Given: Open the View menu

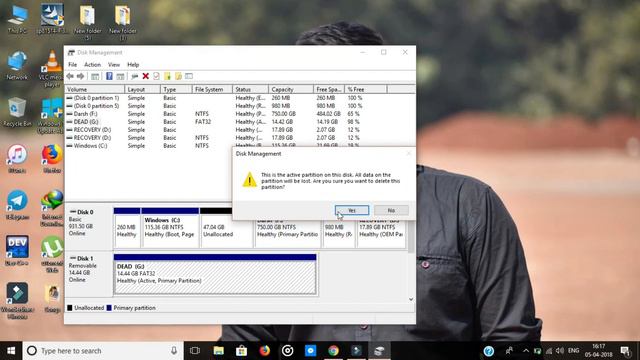Looking at the screenshot, I should [114, 64].
